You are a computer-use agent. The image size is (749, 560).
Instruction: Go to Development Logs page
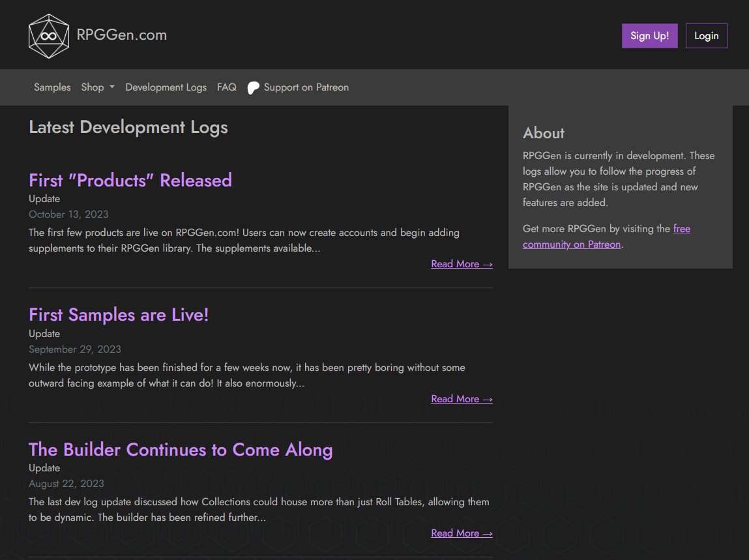166,87
